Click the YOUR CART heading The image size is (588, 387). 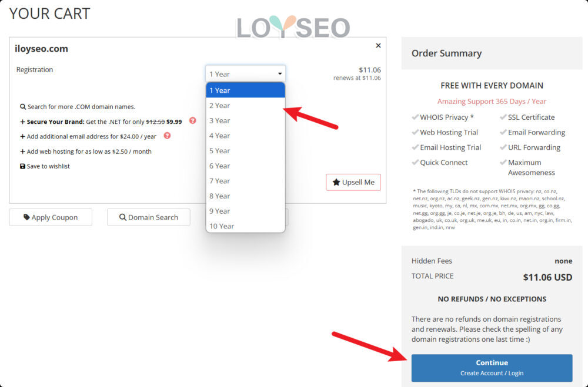pos(49,14)
